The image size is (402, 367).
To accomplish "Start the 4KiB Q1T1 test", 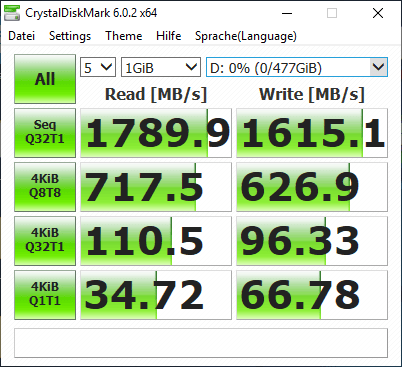I will [x=45, y=295].
